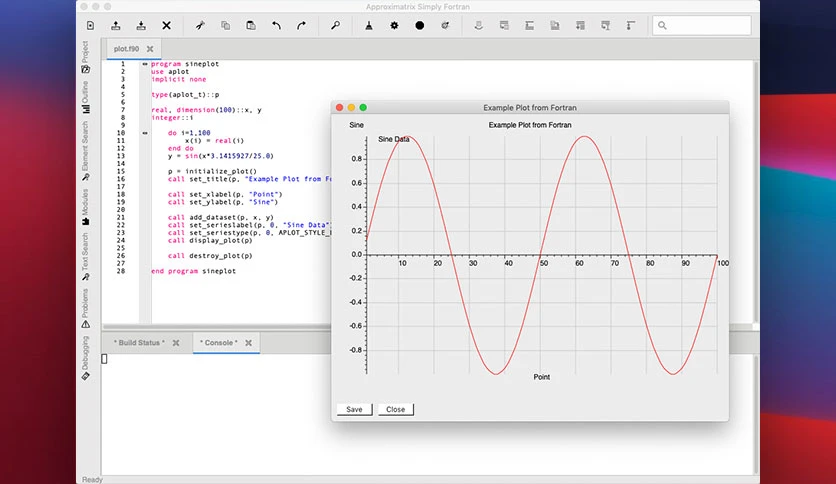836x484 pixels.
Task: Click the toolbar search field
Action: 702,25
